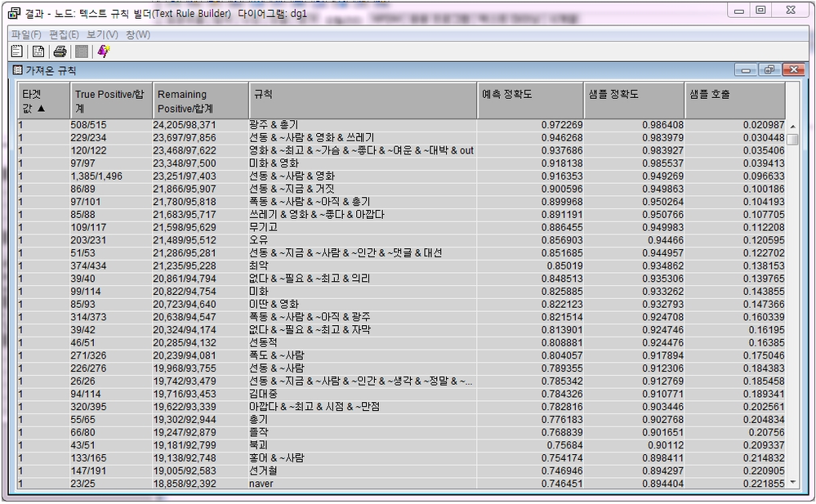Print results using the printer icon

[60, 51]
